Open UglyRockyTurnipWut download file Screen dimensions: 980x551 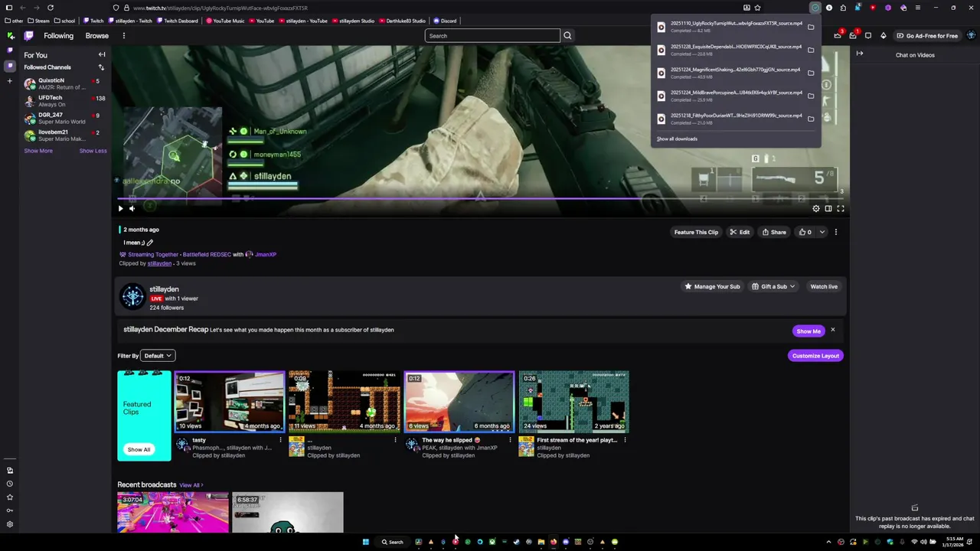(727, 27)
